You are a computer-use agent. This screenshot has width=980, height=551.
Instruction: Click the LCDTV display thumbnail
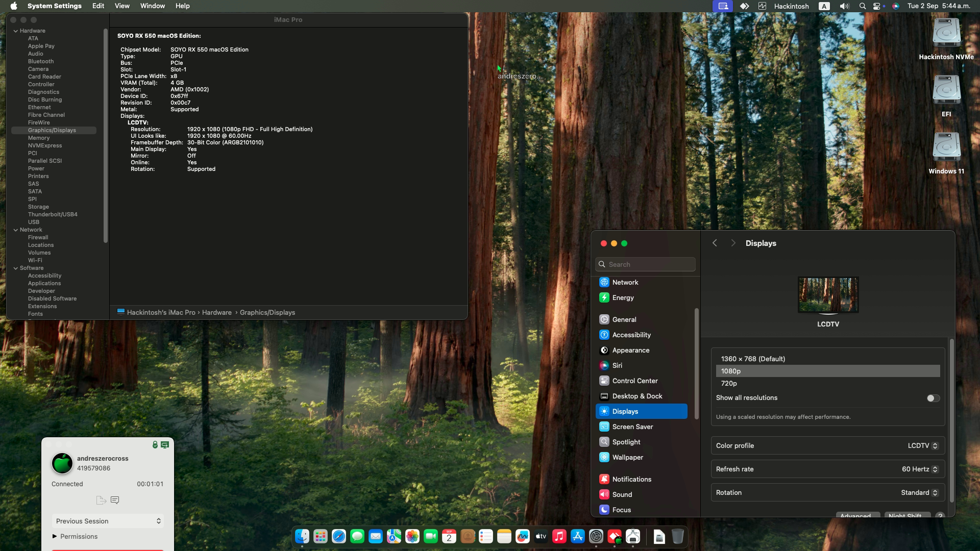pos(828,295)
